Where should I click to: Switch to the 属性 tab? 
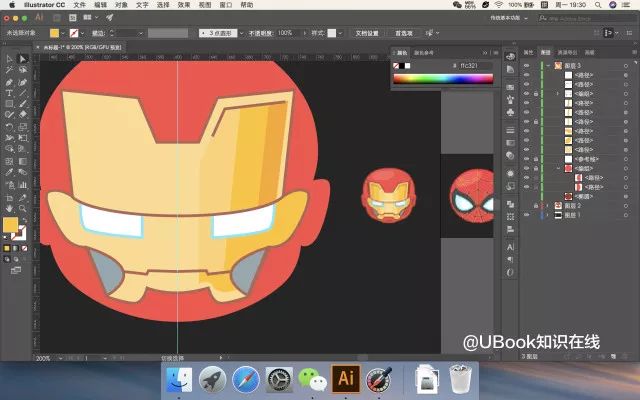click(x=529, y=52)
